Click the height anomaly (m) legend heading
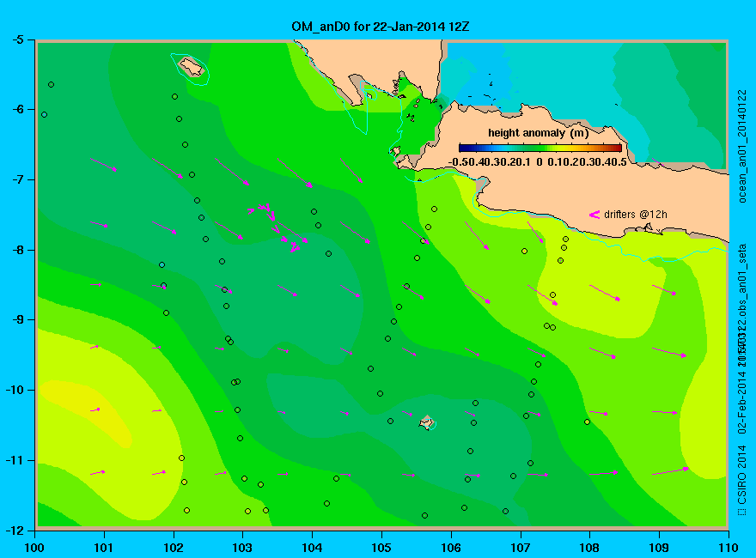756x558 pixels. [x=538, y=133]
